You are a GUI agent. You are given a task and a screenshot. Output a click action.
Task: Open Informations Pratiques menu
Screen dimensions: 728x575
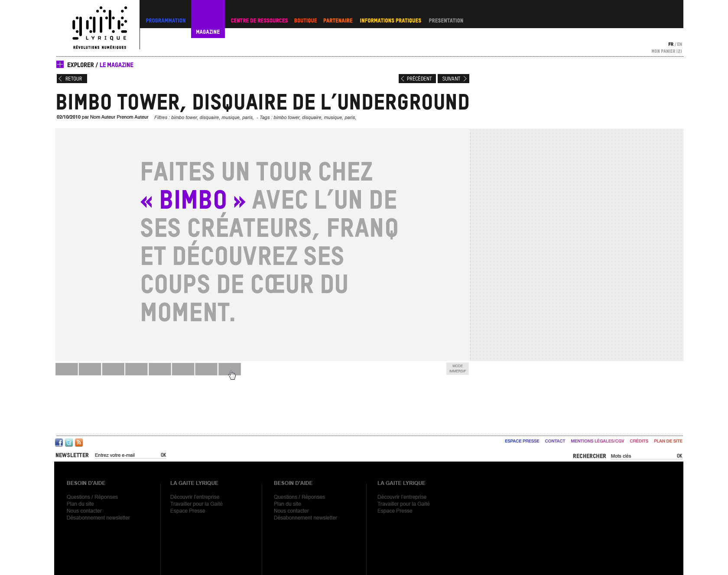point(390,20)
